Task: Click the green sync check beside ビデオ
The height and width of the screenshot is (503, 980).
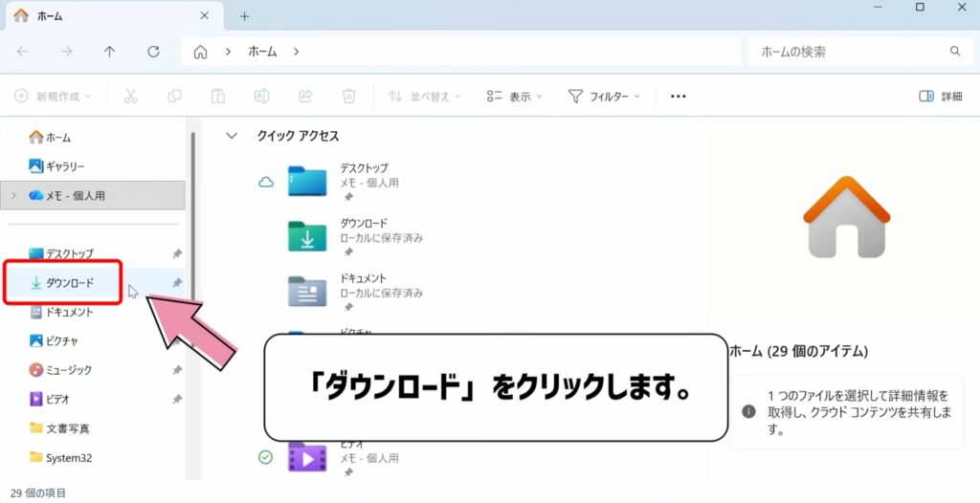Action: tap(266, 457)
